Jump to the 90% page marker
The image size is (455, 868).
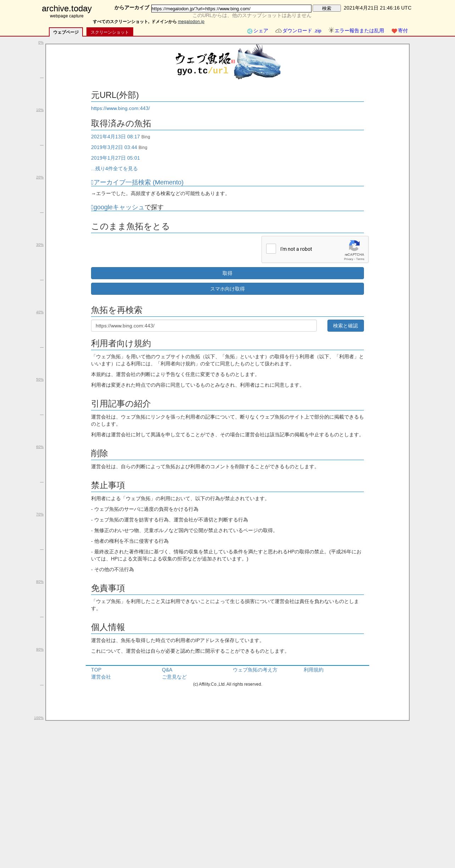(x=40, y=649)
